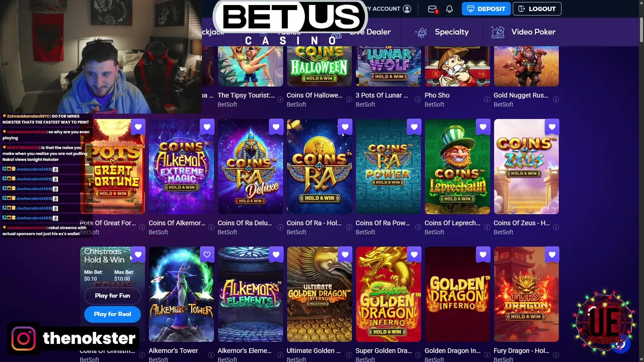Show info for Coins Of Zeus game
This screenshot has width=644, height=362.
pyautogui.click(x=556, y=227)
